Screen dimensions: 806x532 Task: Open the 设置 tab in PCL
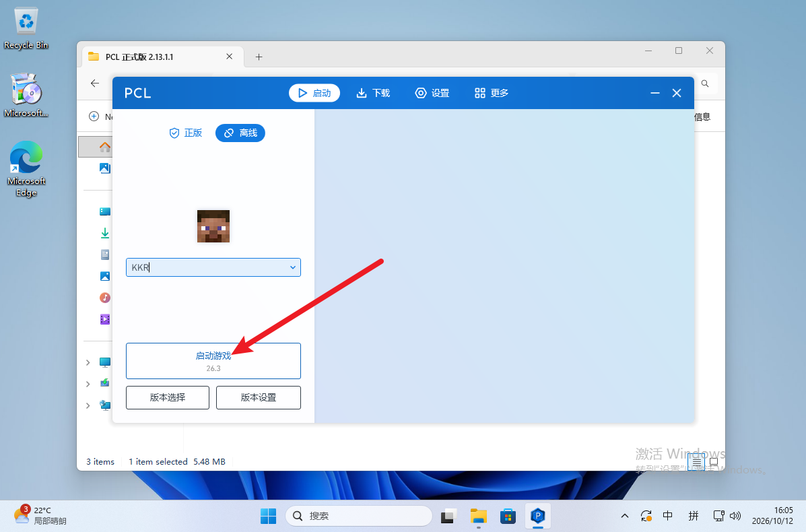pos(432,93)
